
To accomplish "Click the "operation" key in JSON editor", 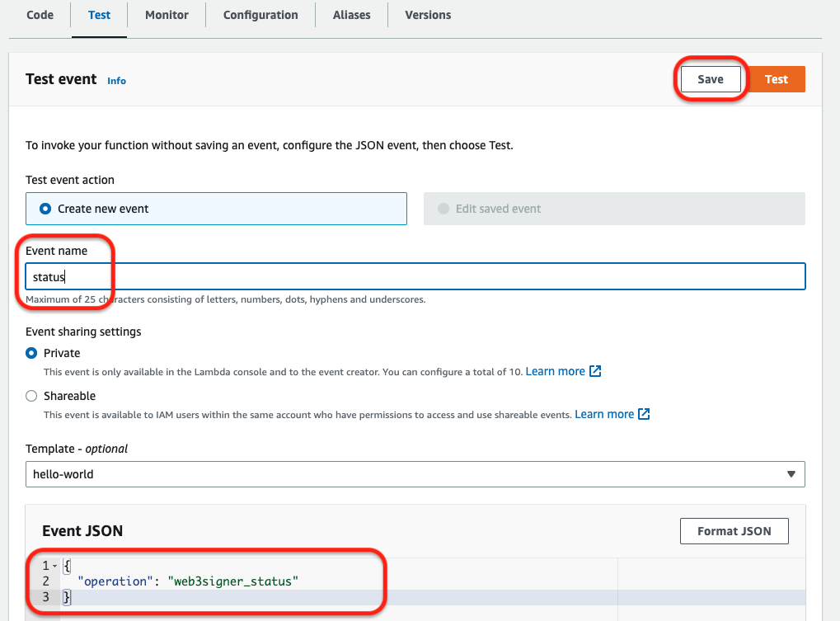I will point(115,581).
